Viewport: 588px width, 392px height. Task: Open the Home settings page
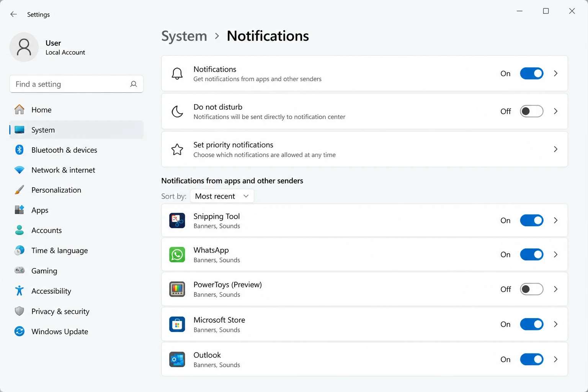[x=77, y=109]
